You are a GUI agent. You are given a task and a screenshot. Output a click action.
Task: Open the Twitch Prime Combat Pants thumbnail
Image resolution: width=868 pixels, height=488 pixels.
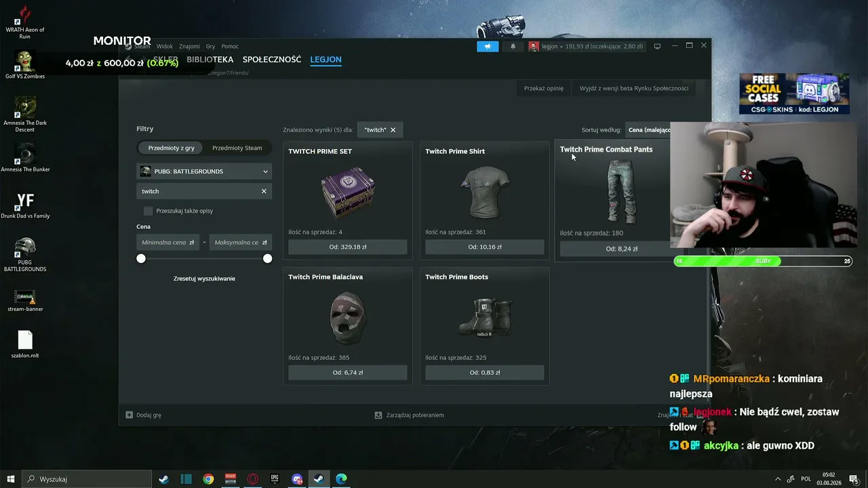[x=620, y=192]
